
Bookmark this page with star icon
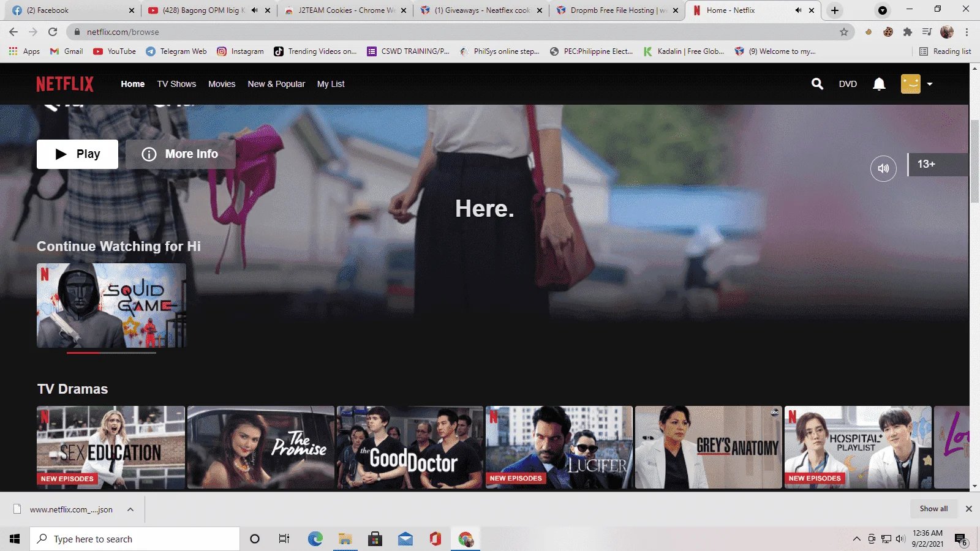[x=844, y=32]
